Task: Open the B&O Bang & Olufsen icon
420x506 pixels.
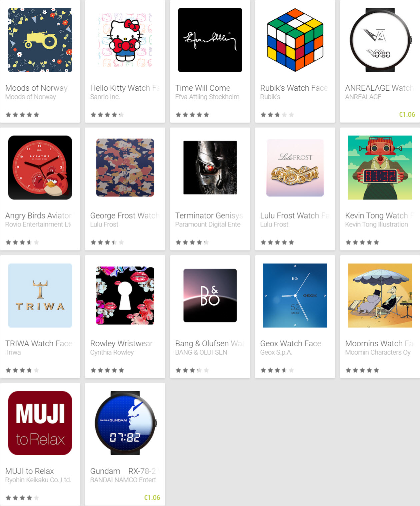Action: click(x=210, y=295)
